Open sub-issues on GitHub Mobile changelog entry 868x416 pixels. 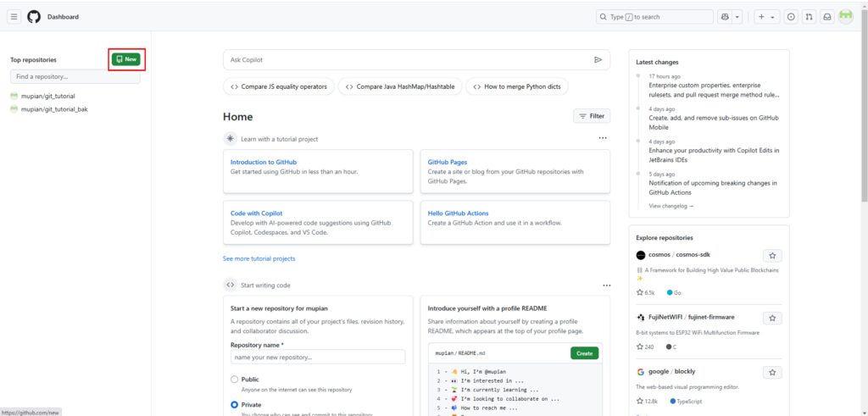tap(714, 123)
